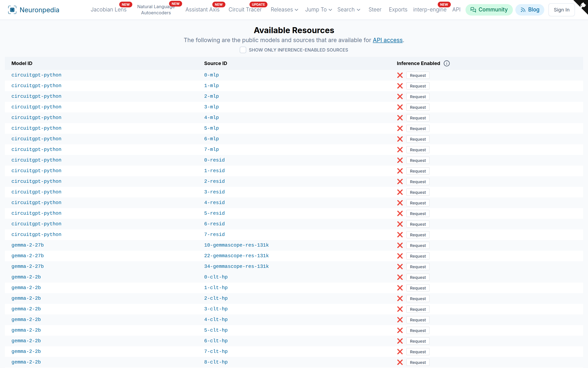The height and width of the screenshot is (368, 588).
Task: Enable Show Only Inference-Enabled Sources checkbox
Action: [x=243, y=50]
